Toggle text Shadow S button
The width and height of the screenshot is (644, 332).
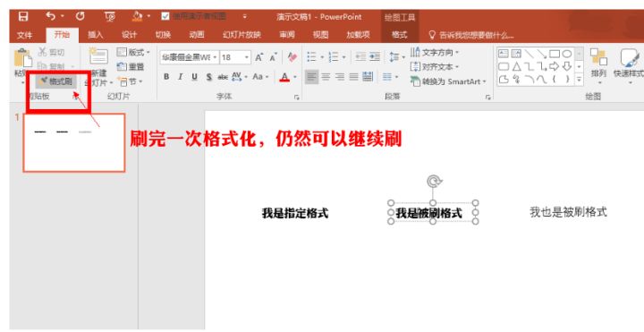pos(209,77)
